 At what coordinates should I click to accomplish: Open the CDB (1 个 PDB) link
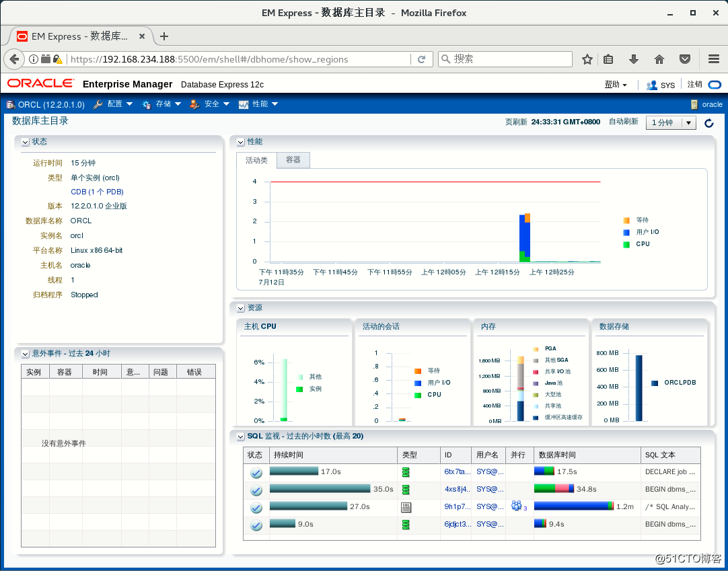[97, 192]
